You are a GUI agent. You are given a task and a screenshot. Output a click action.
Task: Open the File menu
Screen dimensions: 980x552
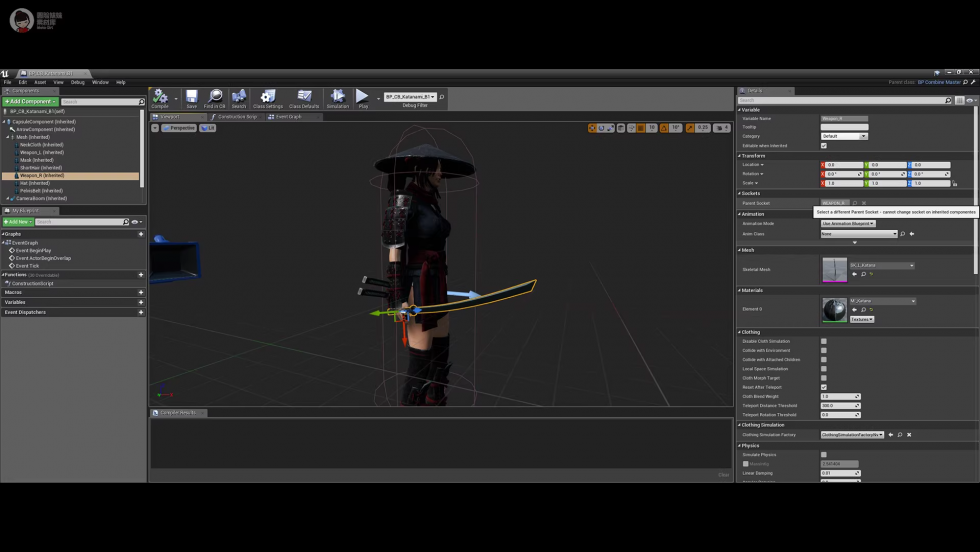8,82
